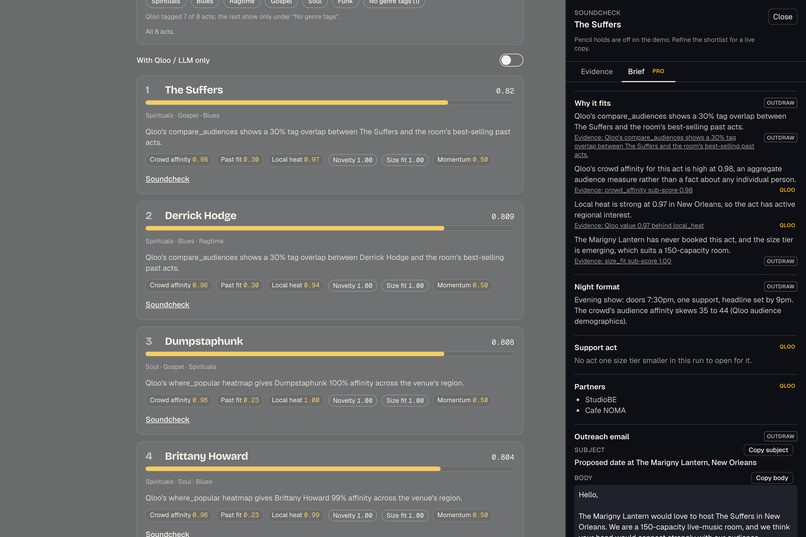The height and width of the screenshot is (537, 806).
Task: Open Soundcheck link for Dumpstaphunk
Action: point(167,419)
